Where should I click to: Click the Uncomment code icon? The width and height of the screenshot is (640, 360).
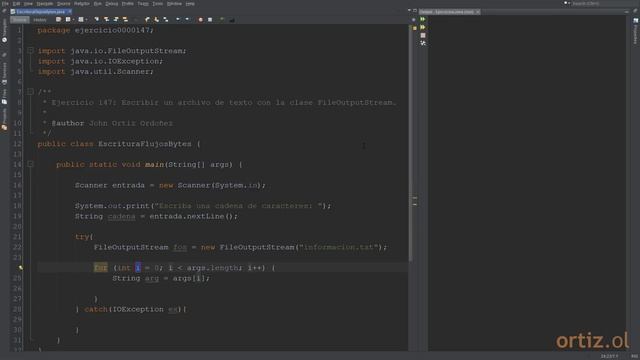(232, 20)
